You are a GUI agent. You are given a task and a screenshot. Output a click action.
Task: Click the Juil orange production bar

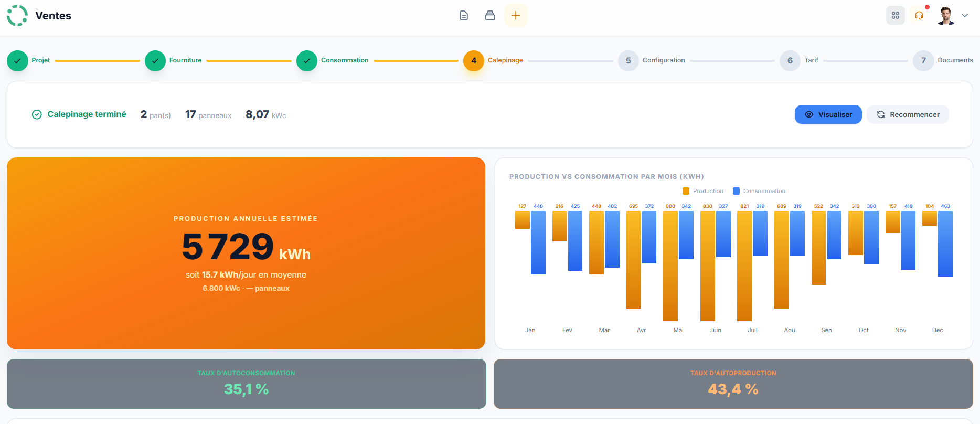point(744,266)
